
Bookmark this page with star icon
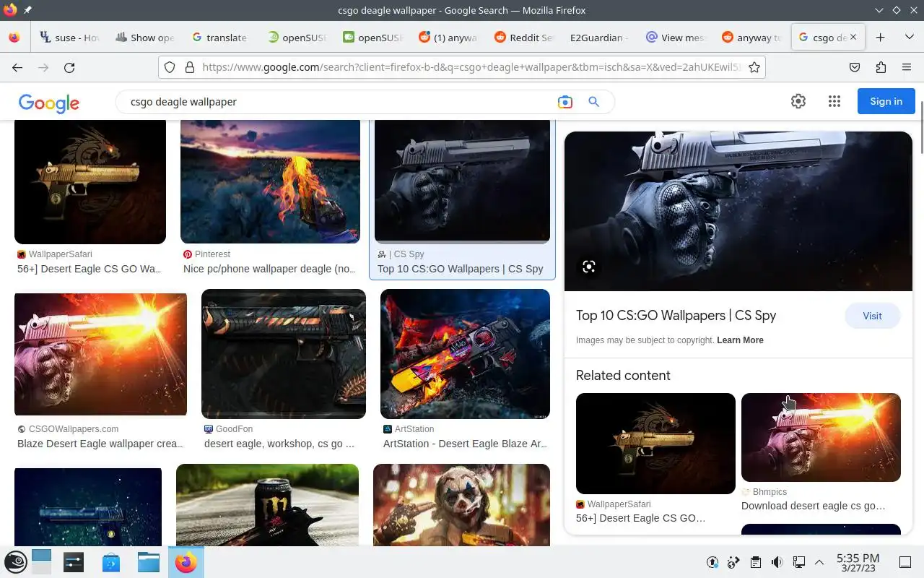pos(754,67)
